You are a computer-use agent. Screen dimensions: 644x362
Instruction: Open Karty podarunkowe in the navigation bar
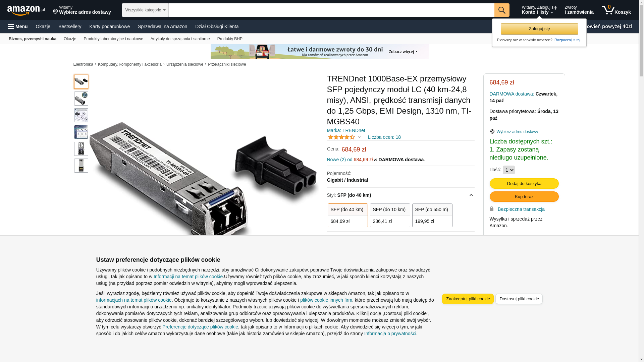pyautogui.click(x=109, y=26)
